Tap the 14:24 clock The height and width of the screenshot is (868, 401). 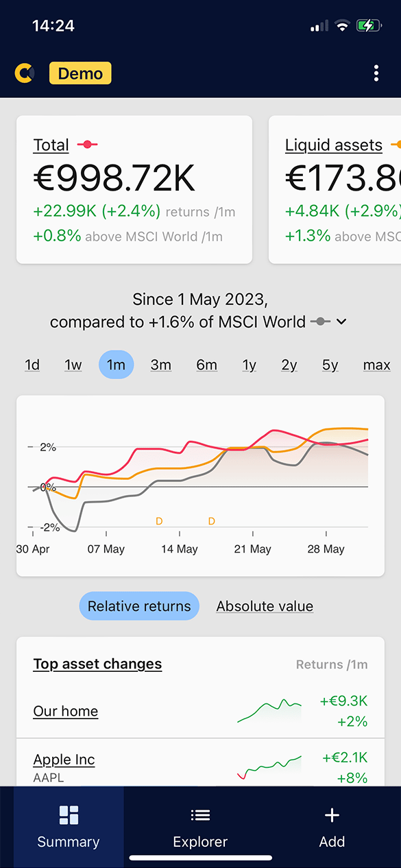tap(53, 25)
